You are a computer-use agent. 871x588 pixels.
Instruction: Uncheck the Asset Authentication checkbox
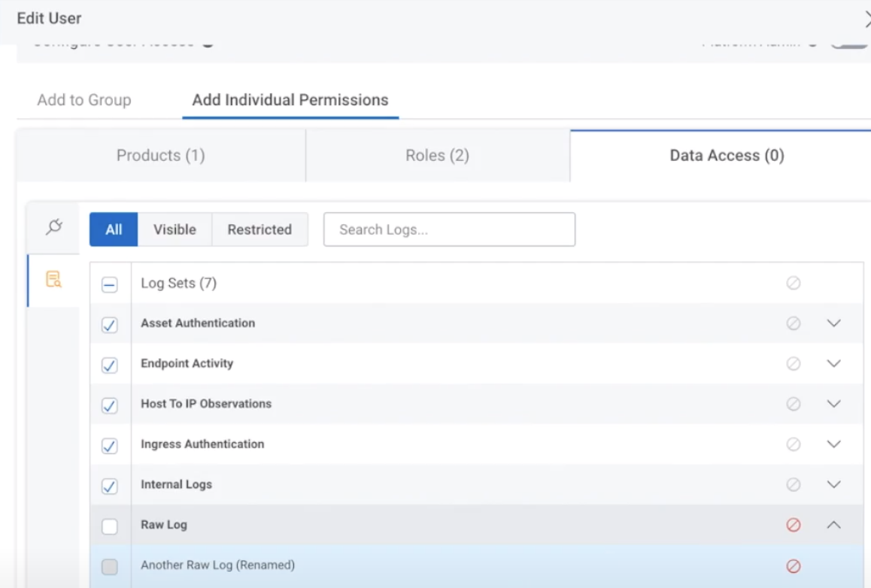point(109,325)
